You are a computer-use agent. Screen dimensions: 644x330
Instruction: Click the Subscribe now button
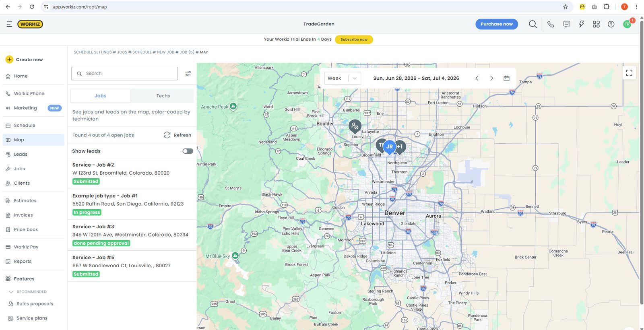(354, 39)
